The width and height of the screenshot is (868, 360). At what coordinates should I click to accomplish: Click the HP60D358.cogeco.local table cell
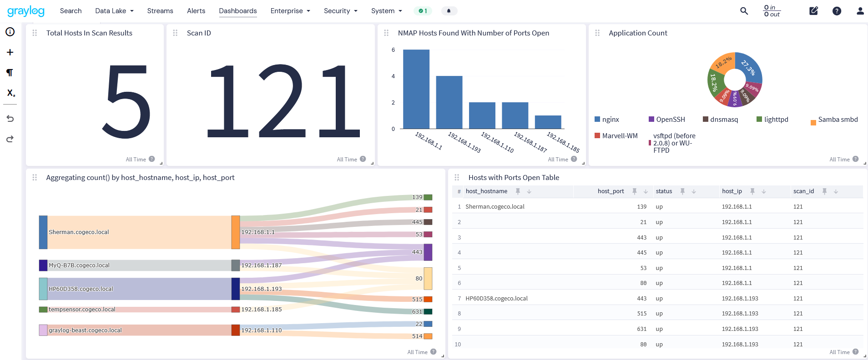tap(497, 298)
